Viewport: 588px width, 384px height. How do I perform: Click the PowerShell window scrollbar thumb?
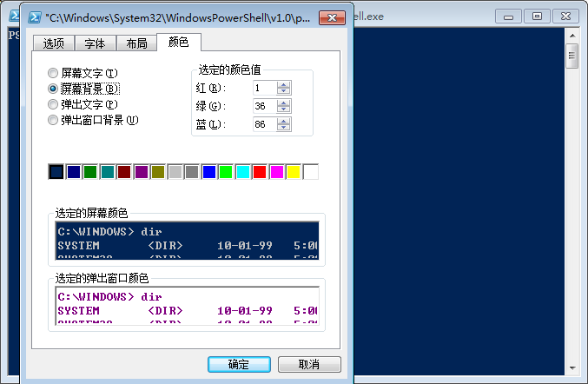pyautogui.click(x=572, y=56)
